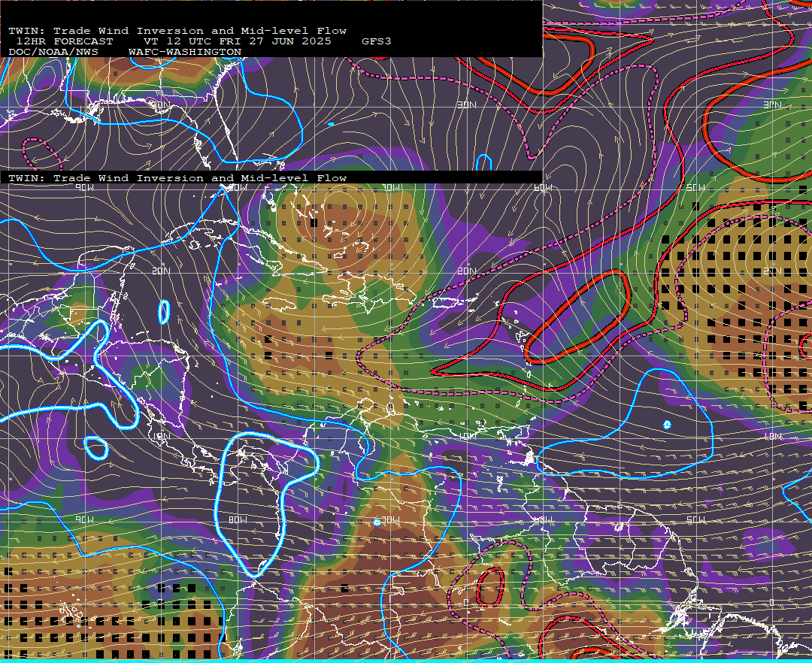The image size is (812, 663).
Task: Select the 'WAFC-WASHINGTON' label
Action: (184, 53)
